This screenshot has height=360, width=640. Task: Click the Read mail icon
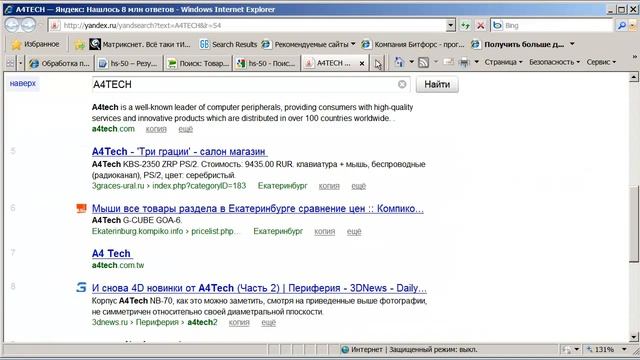tap(448, 62)
